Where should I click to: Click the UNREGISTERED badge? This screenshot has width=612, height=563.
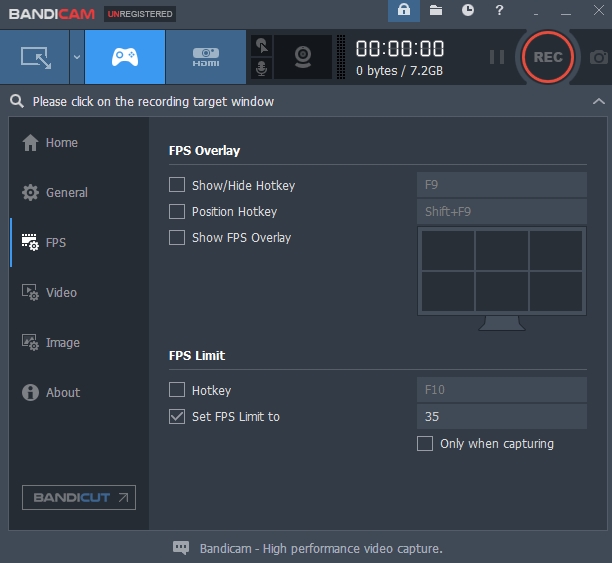tap(140, 14)
